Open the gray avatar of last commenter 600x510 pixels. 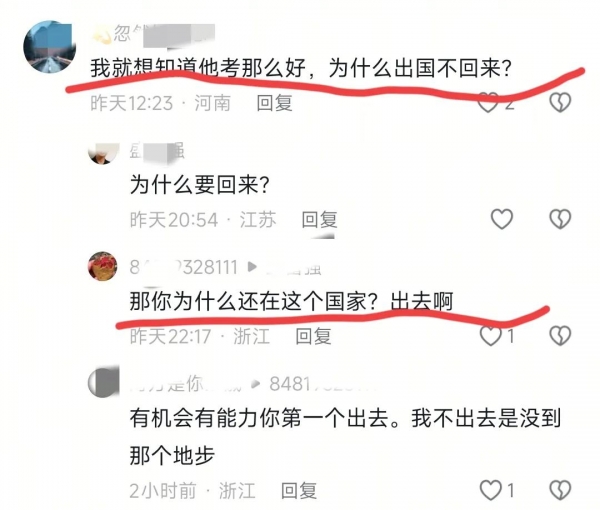click(x=103, y=382)
